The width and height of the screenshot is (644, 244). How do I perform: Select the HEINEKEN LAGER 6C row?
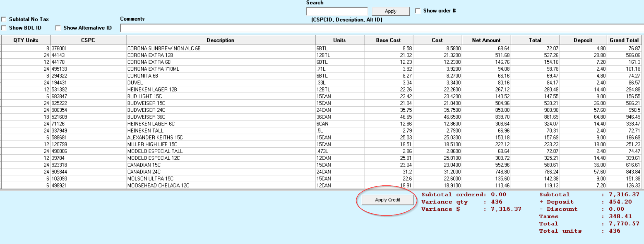tap(321, 124)
